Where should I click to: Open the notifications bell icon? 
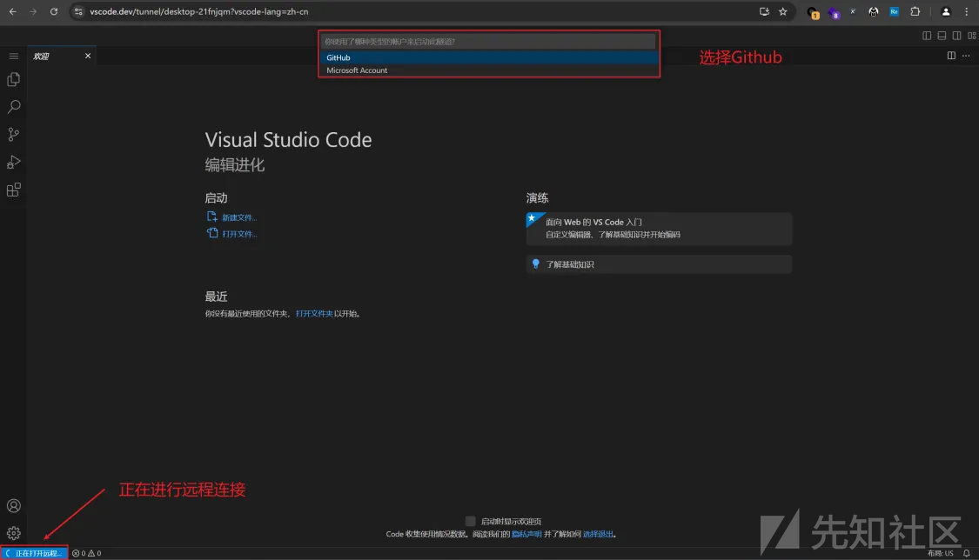click(967, 553)
